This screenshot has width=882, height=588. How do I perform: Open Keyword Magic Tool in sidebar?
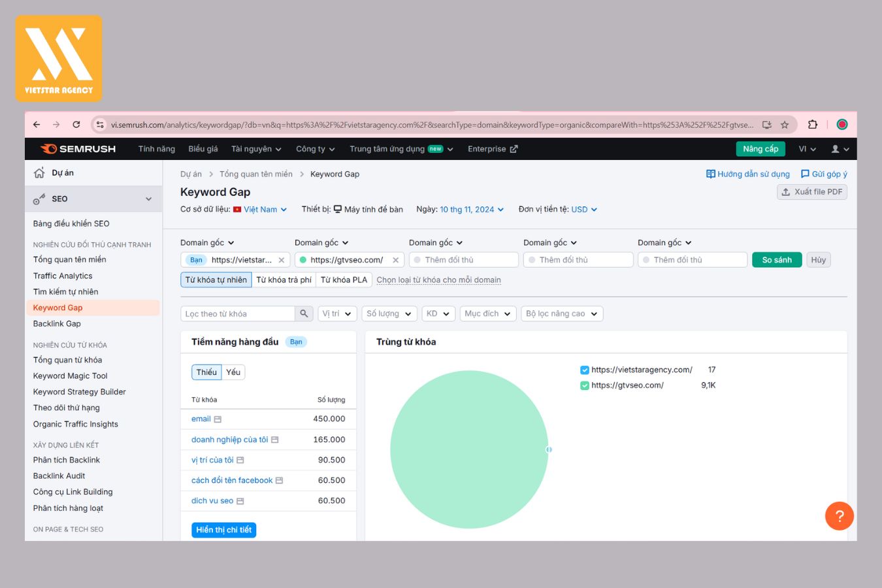(x=71, y=376)
